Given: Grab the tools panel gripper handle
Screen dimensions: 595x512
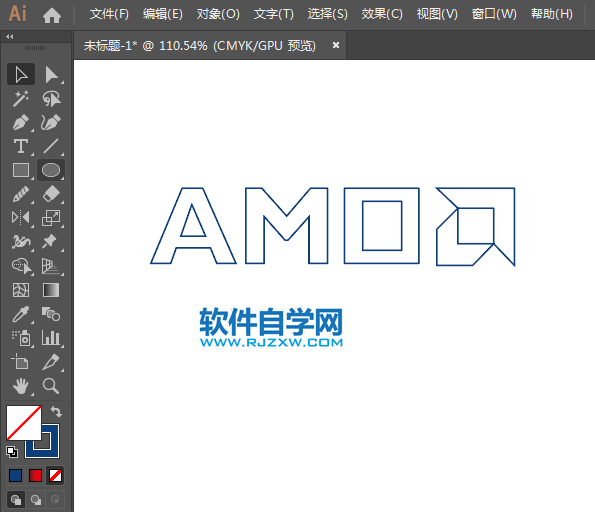Looking at the screenshot, I should click(35, 48).
